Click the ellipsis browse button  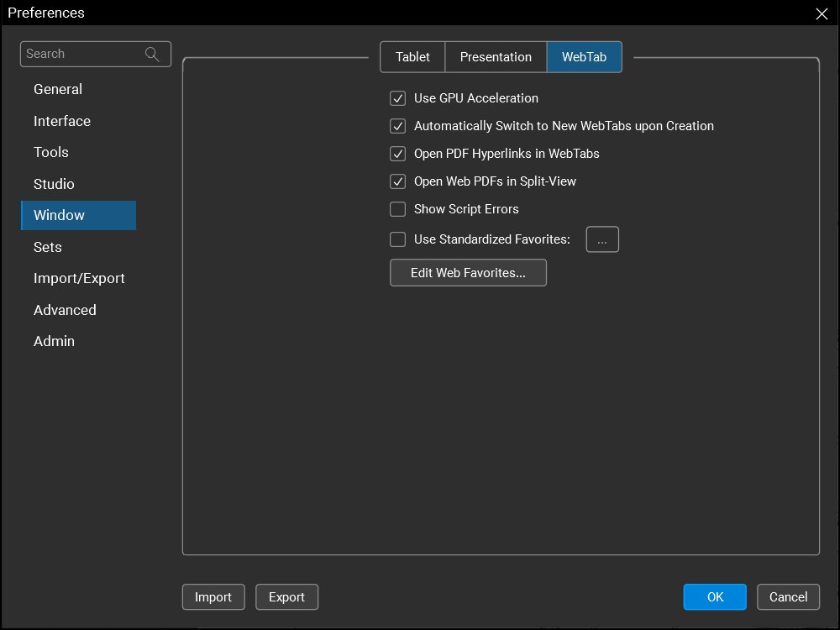(x=602, y=239)
